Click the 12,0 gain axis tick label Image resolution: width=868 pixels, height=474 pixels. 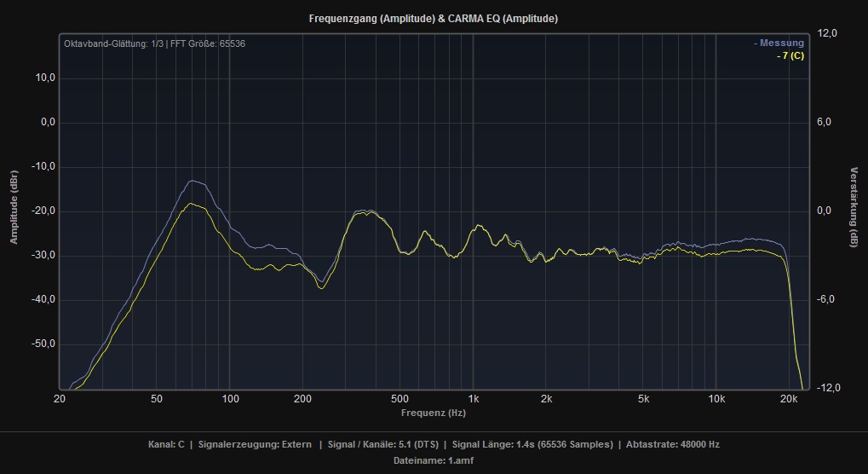point(828,33)
